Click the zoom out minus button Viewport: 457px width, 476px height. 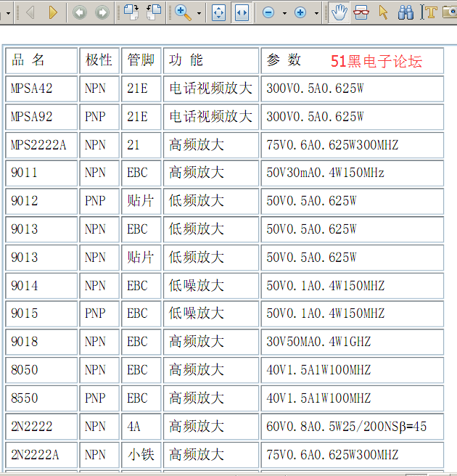[268, 12]
